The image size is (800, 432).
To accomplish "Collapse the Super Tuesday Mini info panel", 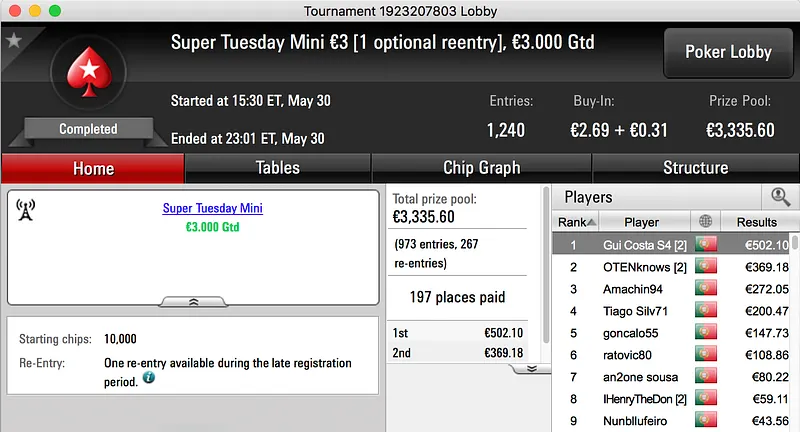I will coord(193,300).
